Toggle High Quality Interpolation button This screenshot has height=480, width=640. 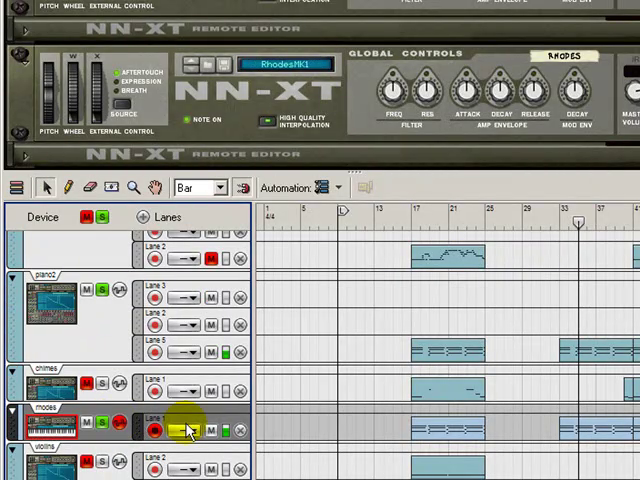267,121
